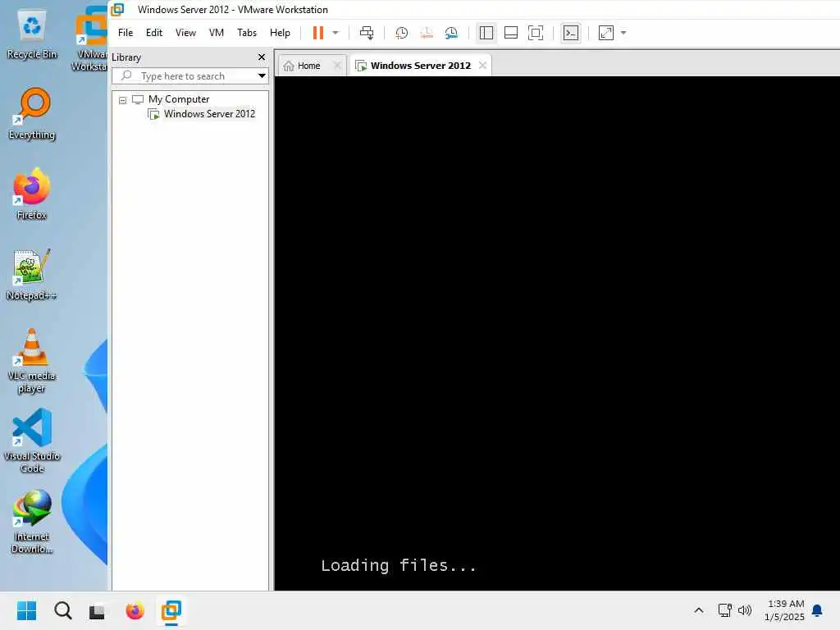
Task: Toggle the console view button
Action: click(571, 33)
